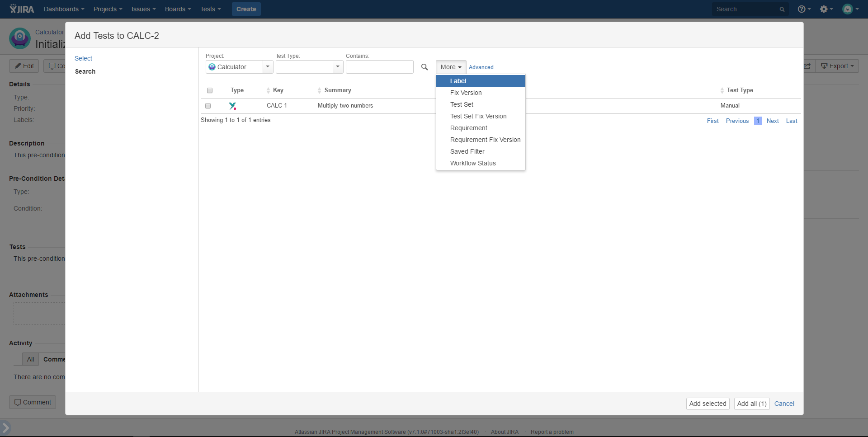Click the top bar search magnifier icon

(782, 9)
